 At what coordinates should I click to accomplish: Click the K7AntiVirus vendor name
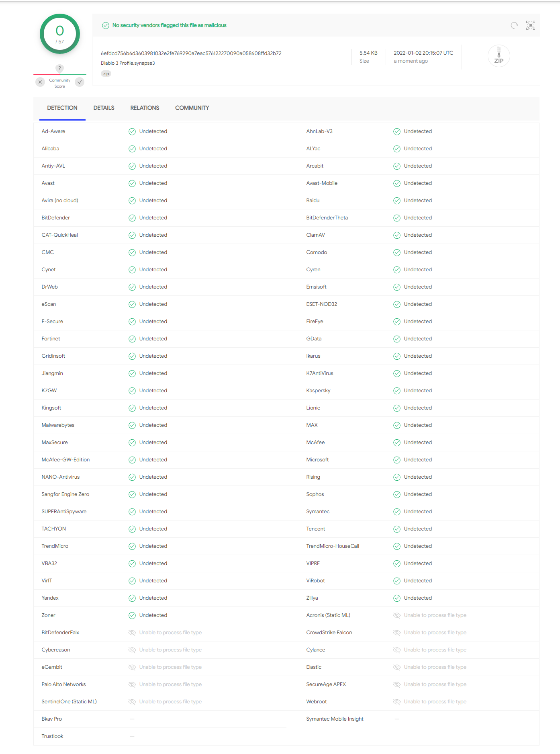point(320,373)
